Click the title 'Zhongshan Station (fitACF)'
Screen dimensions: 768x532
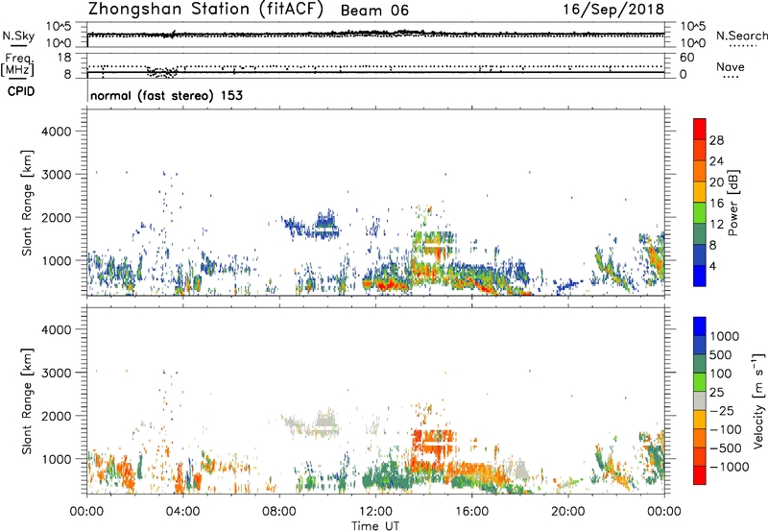(205, 10)
